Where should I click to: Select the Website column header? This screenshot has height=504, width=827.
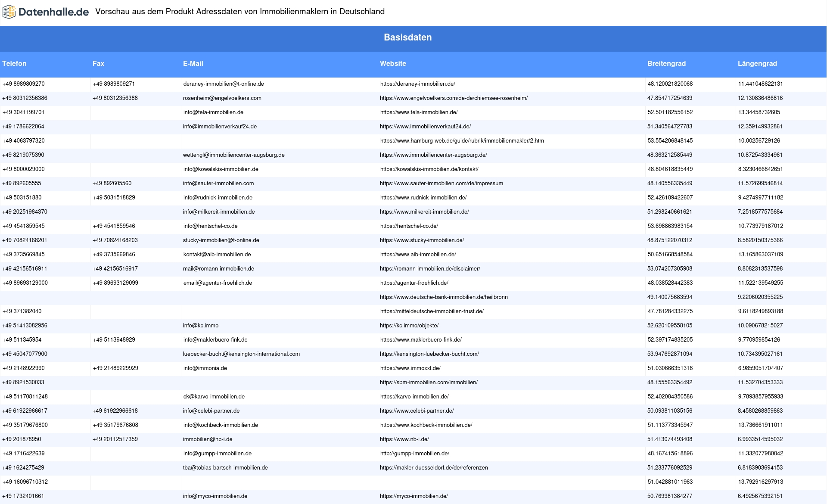click(x=393, y=64)
